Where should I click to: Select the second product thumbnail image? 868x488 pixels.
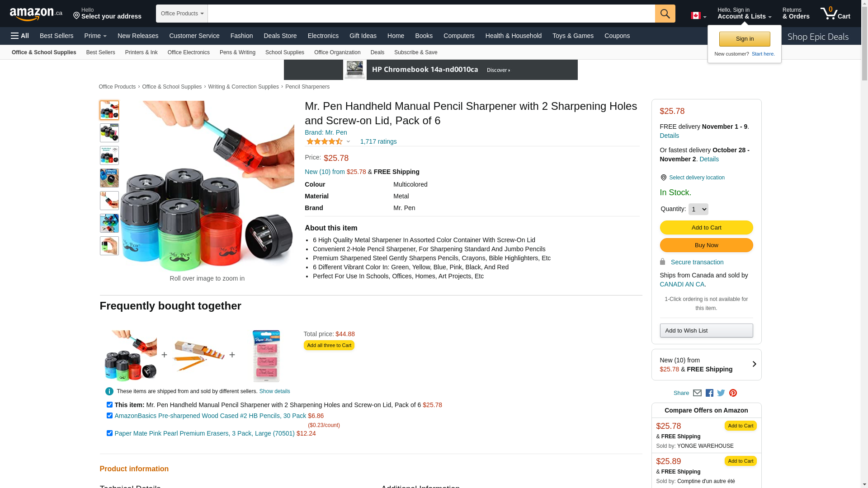[109, 133]
